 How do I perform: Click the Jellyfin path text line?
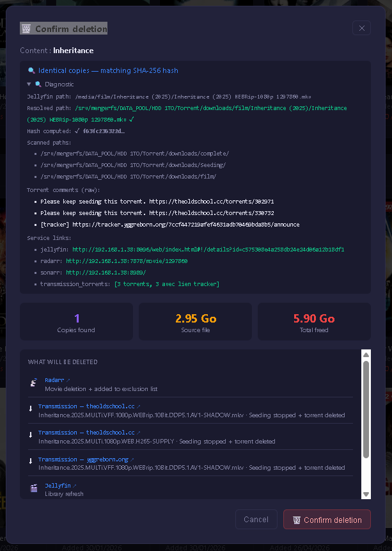(169, 97)
